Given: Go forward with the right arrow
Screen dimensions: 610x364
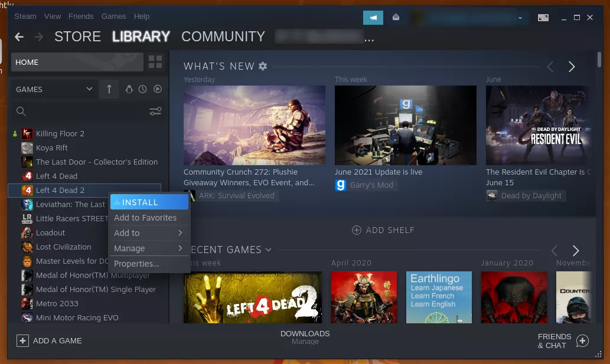Looking at the screenshot, I should (x=38, y=37).
